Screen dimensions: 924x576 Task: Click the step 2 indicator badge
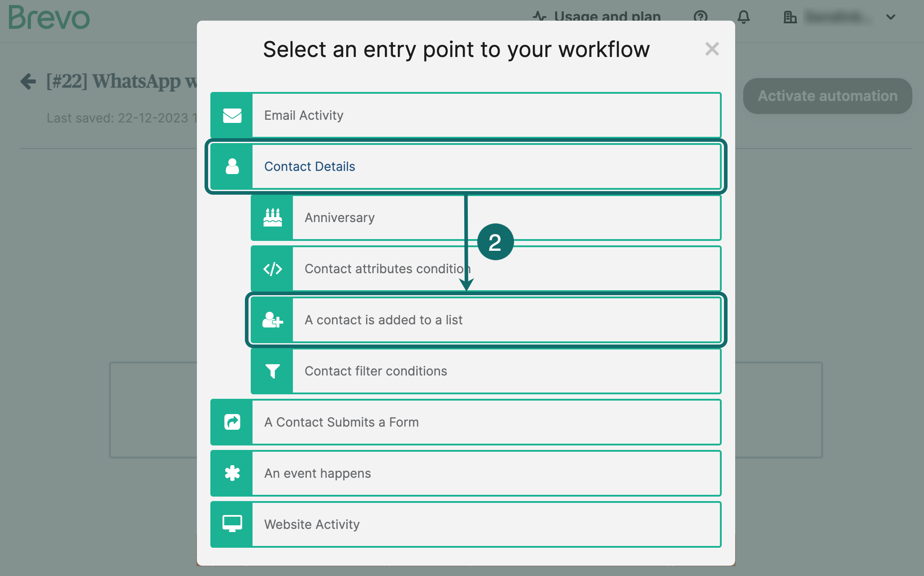[x=496, y=242]
